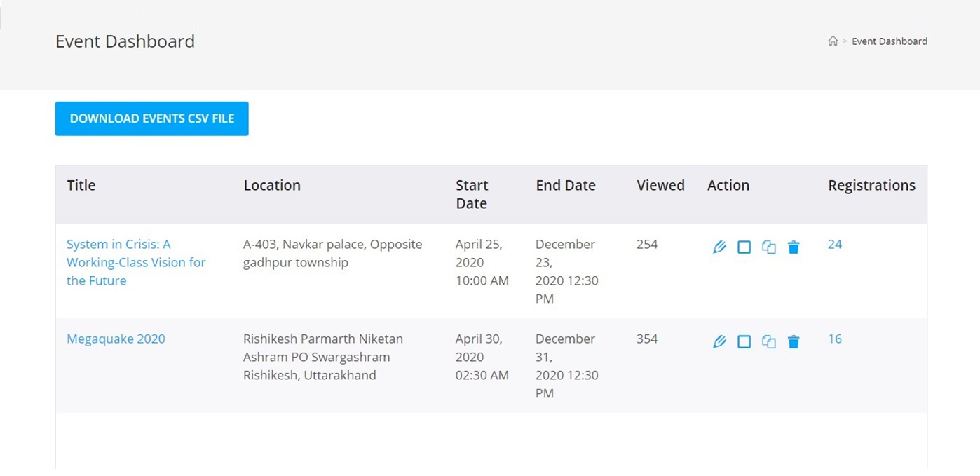The image size is (980, 476).
Task: Click the Registrations column header
Action: [871, 185]
